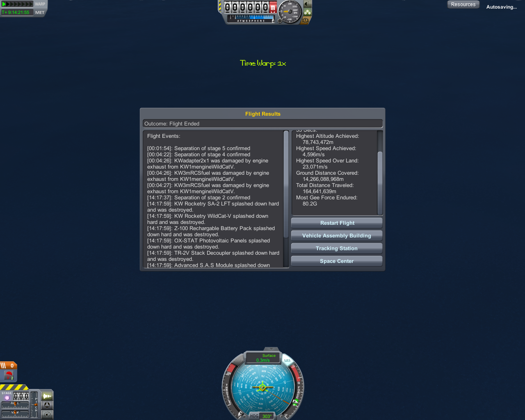Image resolution: width=525 pixels, height=420 pixels.
Task: Click the throttle gauge pointer
Action: pyautogui.click(x=240, y=413)
